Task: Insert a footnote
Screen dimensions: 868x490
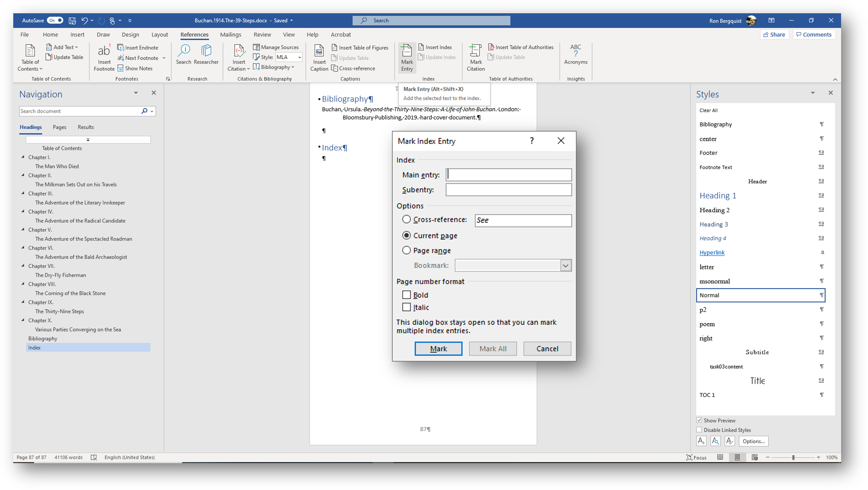Action: [x=104, y=58]
